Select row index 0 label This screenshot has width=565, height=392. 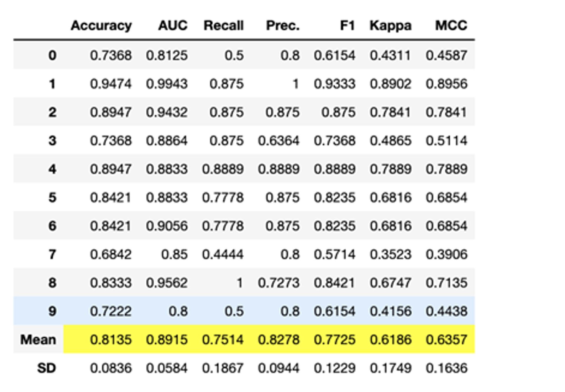click(x=52, y=56)
